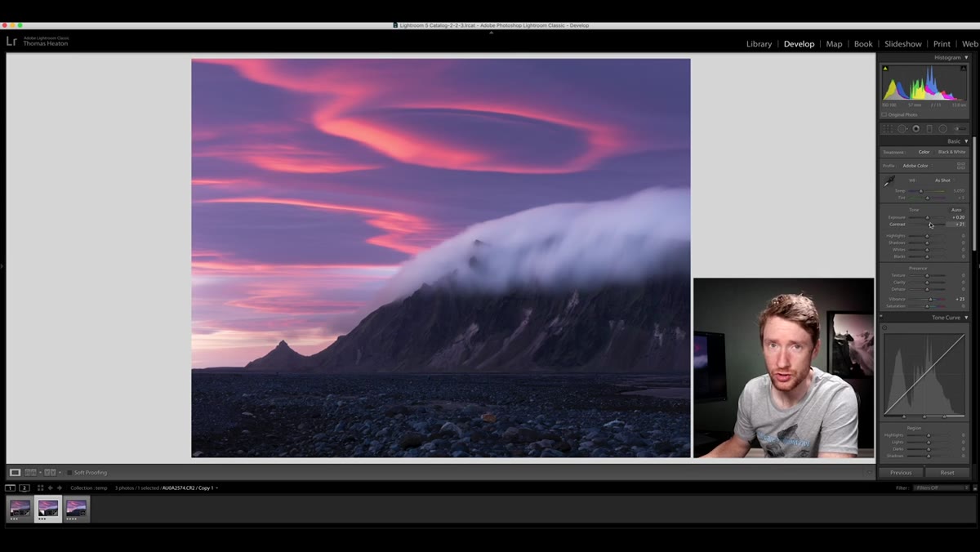The image size is (980, 552).
Task: Collapse the Basic panel
Action: (x=966, y=141)
